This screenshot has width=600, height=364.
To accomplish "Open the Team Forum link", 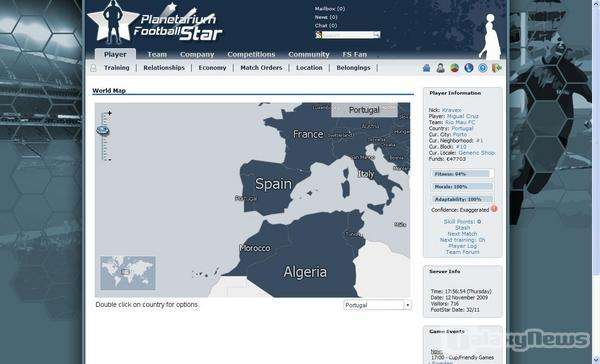I will (x=462, y=252).
